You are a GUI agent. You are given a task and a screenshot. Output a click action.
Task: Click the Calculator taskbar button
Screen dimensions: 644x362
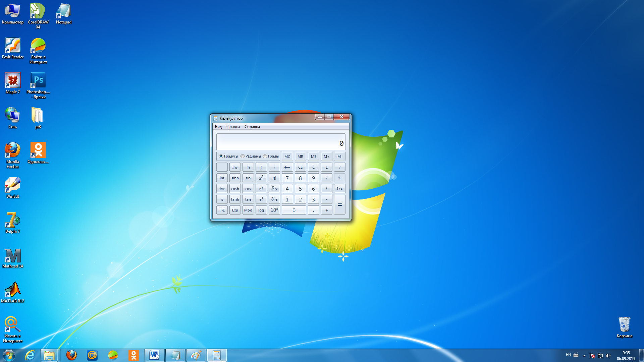click(217, 355)
